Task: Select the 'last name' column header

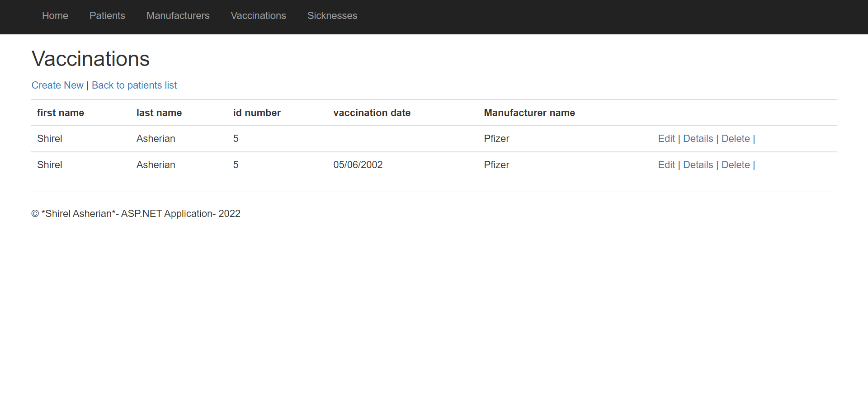Action: point(159,113)
